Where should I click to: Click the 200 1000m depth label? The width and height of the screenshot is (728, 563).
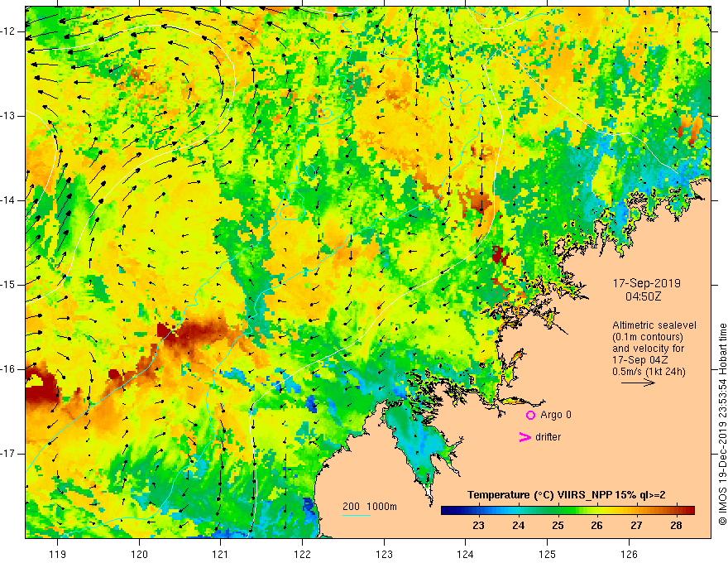coord(370,507)
